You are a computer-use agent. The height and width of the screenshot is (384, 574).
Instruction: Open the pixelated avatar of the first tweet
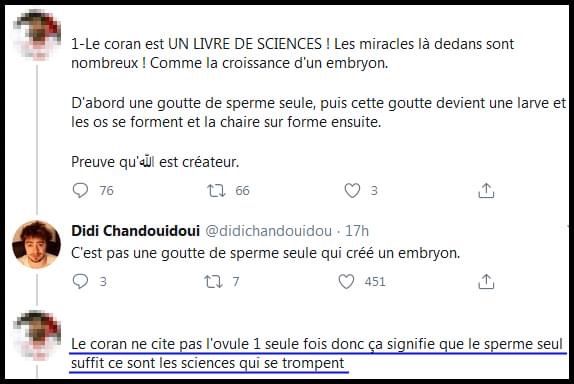pyautogui.click(x=37, y=35)
